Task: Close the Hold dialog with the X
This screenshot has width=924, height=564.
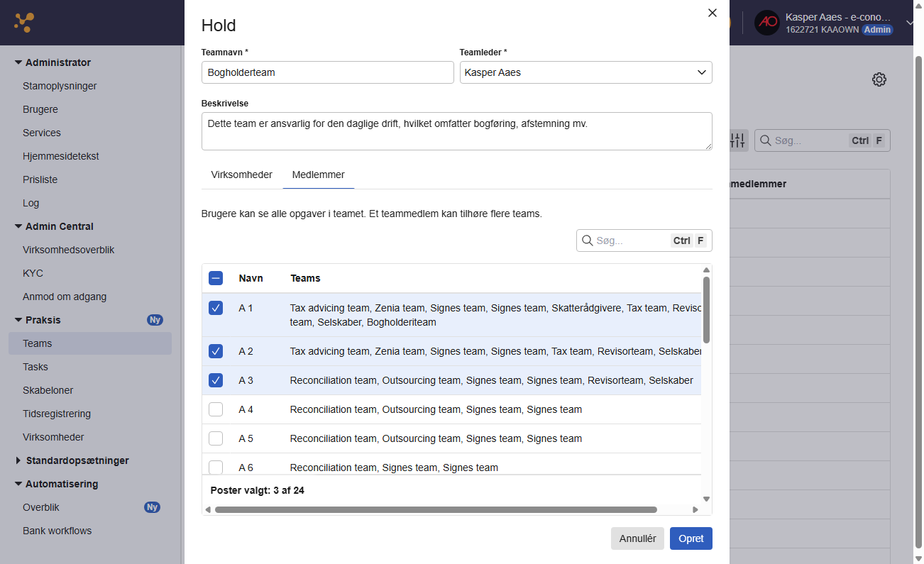Action: [713, 13]
